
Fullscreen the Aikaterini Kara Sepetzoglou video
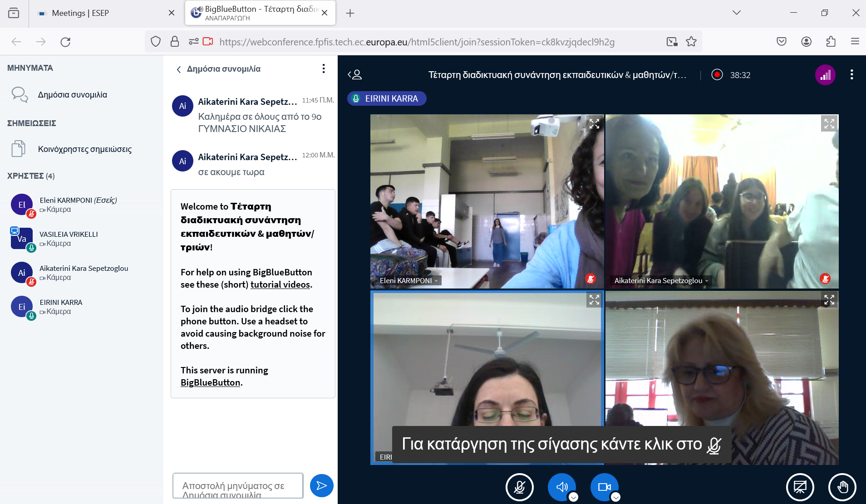pos(829,124)
